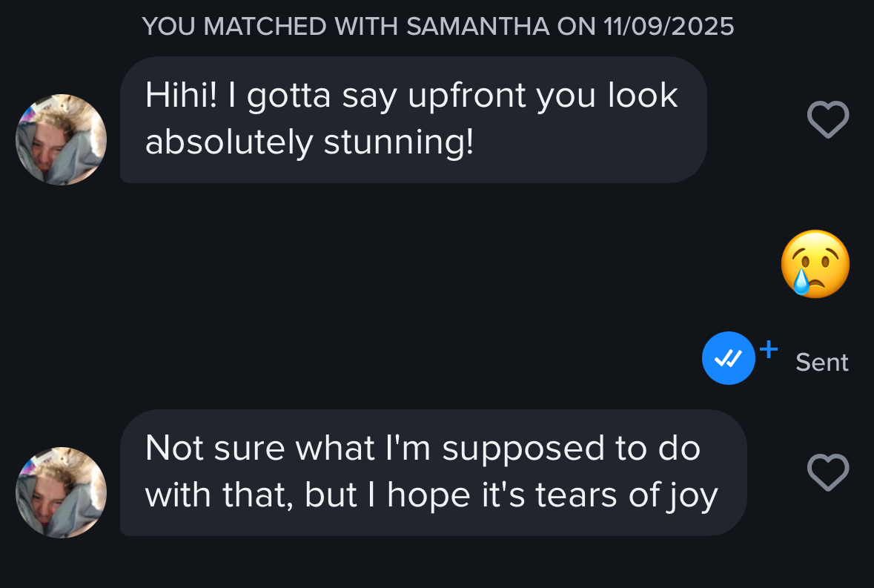Tap the word "stunning!" in the first bubble
This screenshot has height=588, width=874.
click(x=399, y=142)
